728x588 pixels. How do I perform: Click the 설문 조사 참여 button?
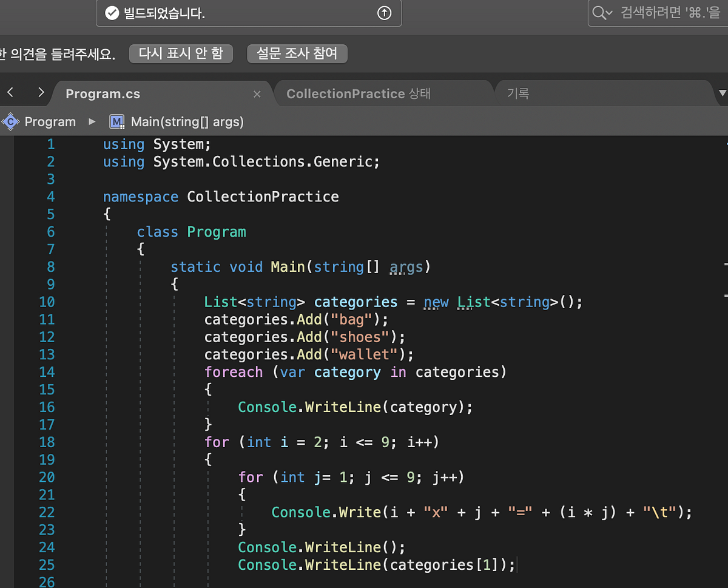click(x=297, y=53)
